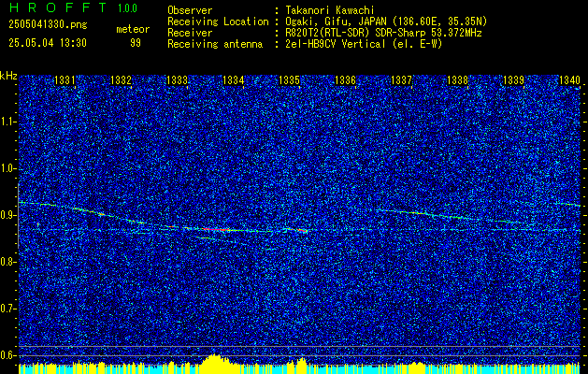Click time marker 1336
588x374 pixels.
[345, 79]
